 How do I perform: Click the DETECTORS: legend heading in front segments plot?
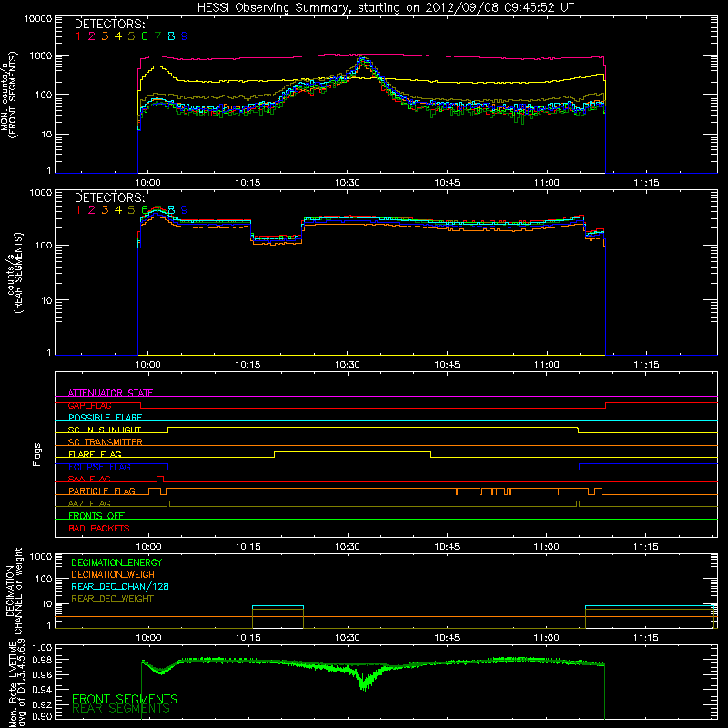click(110, 24)
